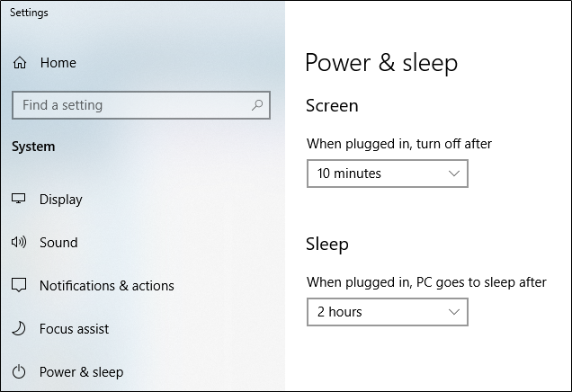
Task: Click the Focus assist moon icon
Action: point(19,328)
